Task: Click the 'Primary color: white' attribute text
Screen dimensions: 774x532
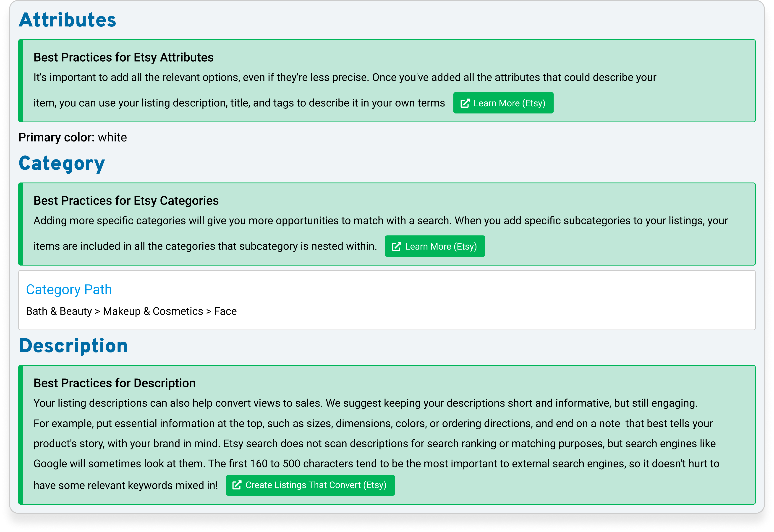Action: coord(73,137)
